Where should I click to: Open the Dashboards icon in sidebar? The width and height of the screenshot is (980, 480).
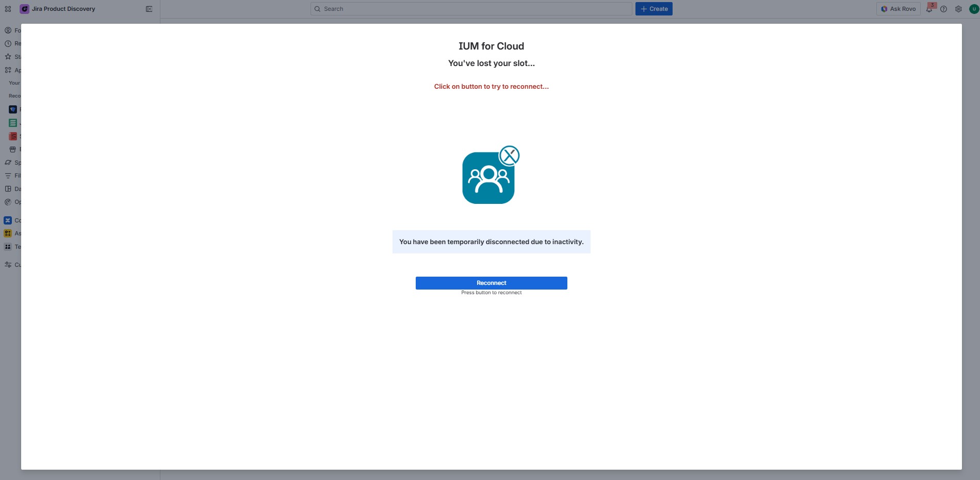(8, 189)
